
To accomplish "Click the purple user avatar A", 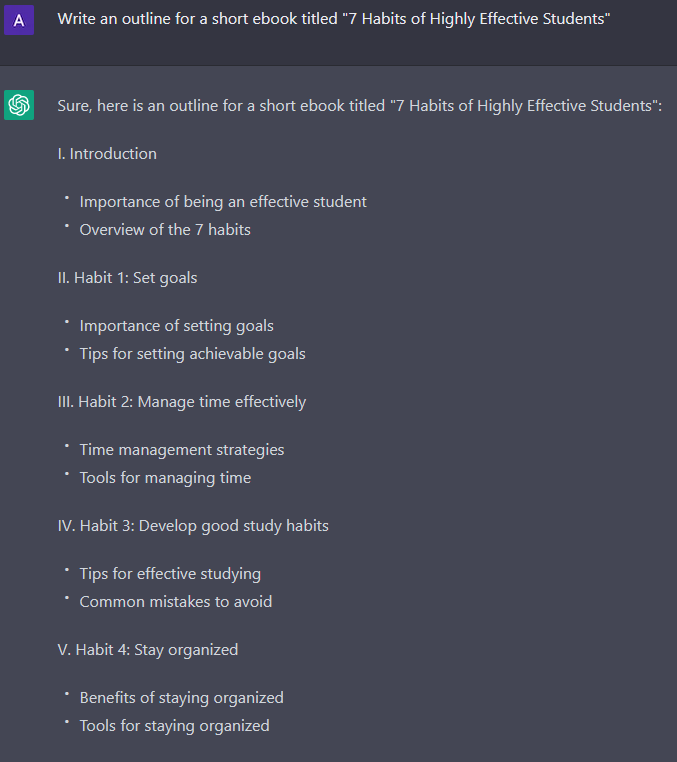I will pyautogui.click(x=19, y=20).
